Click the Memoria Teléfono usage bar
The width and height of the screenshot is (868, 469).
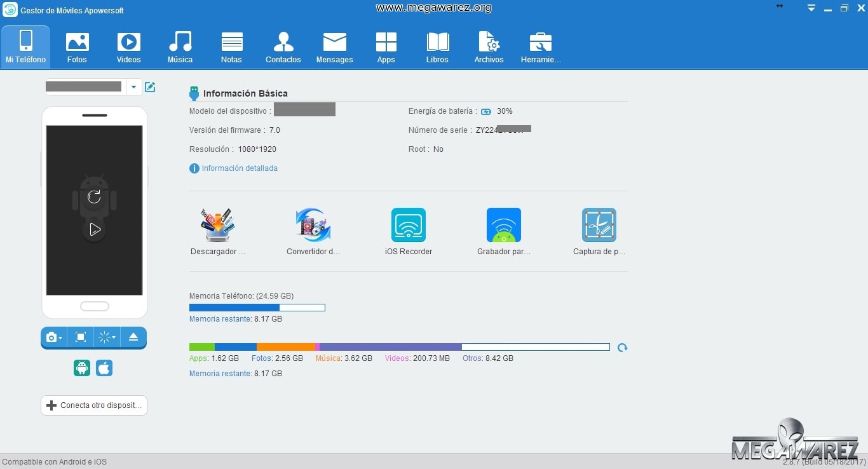pyautogui.click(x=257, y=308)
